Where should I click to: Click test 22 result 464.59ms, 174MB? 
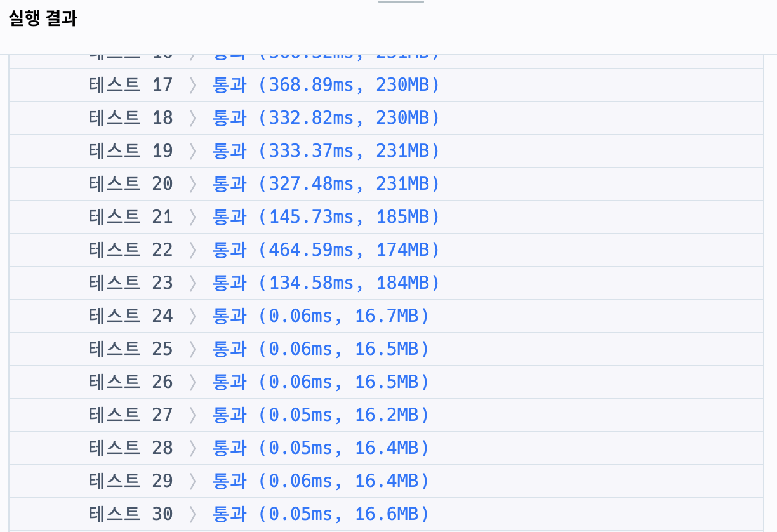click(326, 249)
